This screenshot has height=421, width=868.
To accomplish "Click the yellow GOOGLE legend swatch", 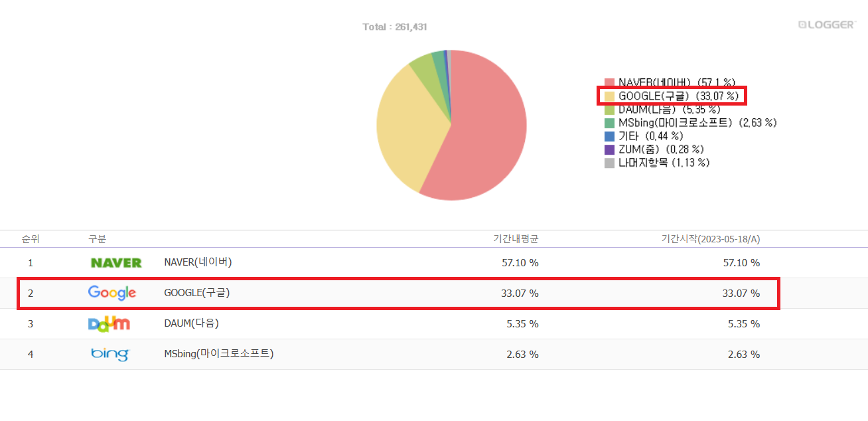I will tap(609, 96).
